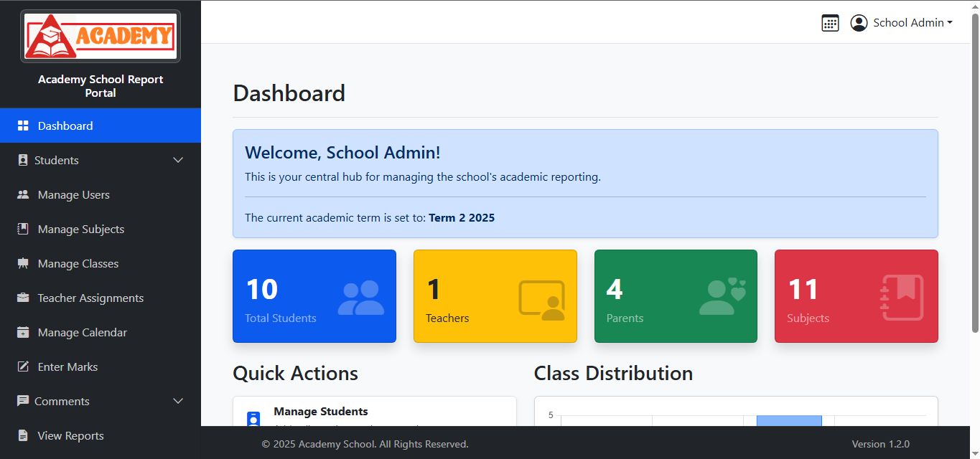Click the Students badge icon in sidebar

tap(23, 160)
